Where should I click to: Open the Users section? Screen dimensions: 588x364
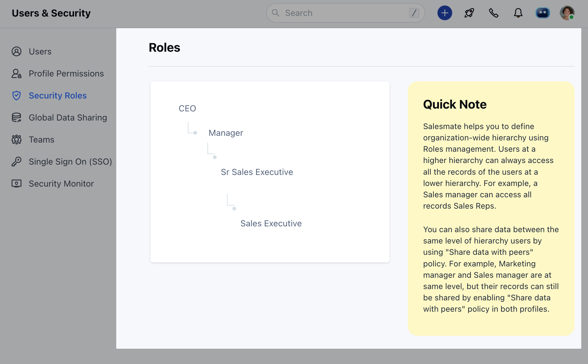tap(40, 51)
